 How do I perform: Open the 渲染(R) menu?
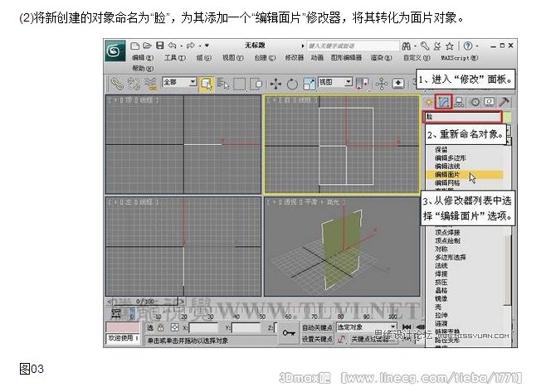(x=382, y=58)
